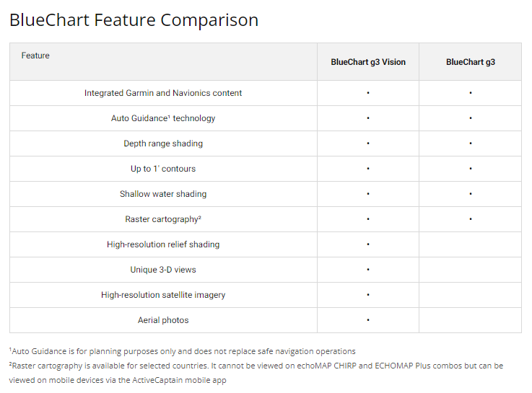
Task: Select the Integrated Garmin and Navionics content row
Action: (x=163, y=93)
